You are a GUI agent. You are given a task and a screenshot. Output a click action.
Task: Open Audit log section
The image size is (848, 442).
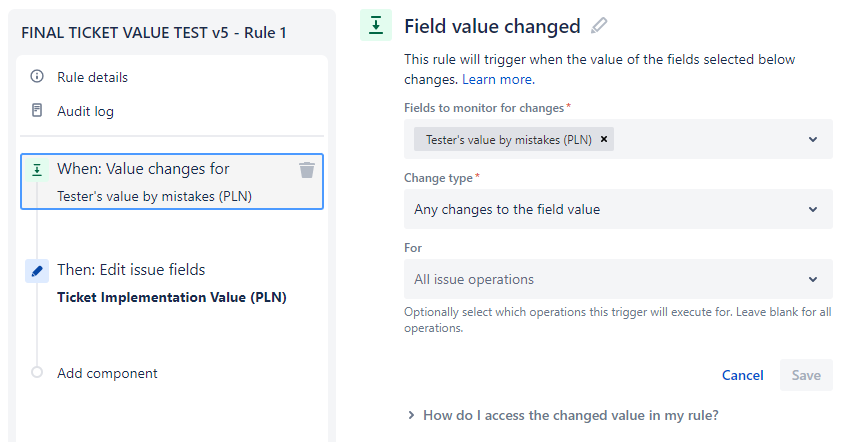[85, 111]
